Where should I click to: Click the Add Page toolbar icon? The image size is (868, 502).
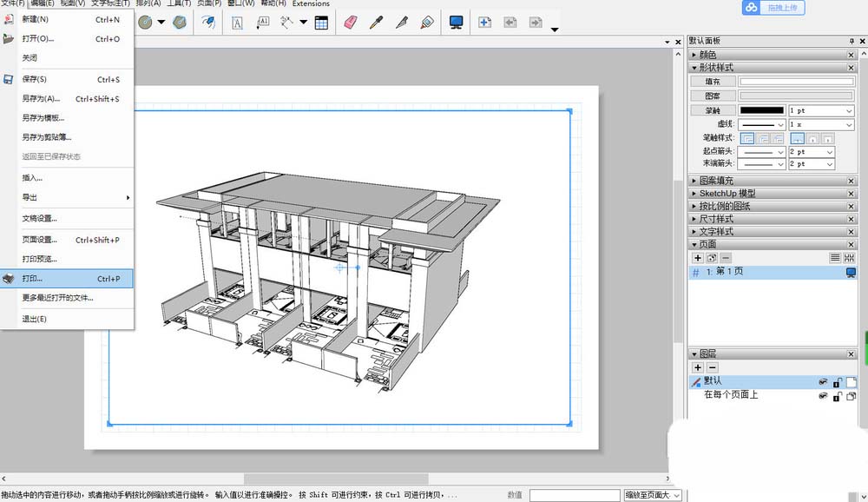pyautogui.click(x=485, y=23)
